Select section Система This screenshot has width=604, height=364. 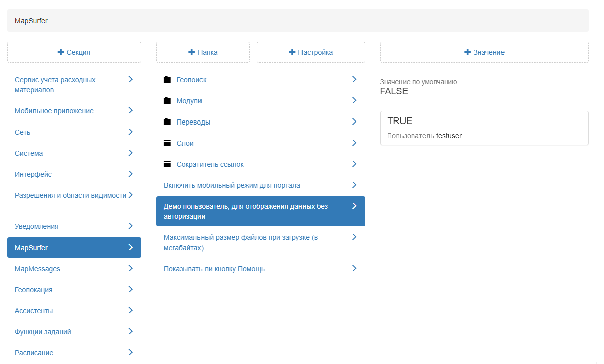pyautogui.click(x=74, y=153)
